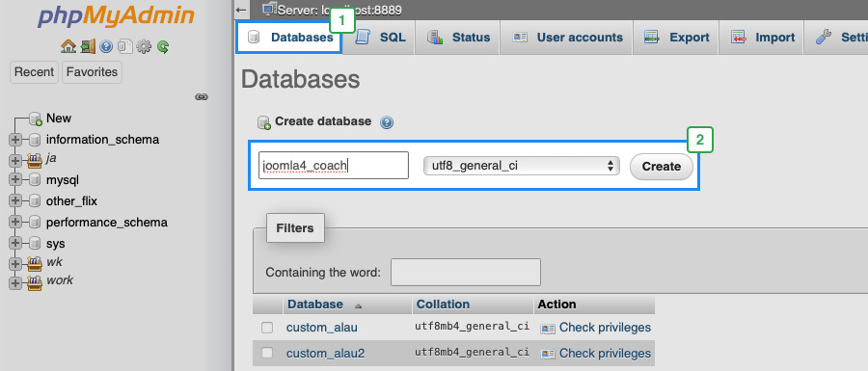Click the Containing the word filter field
This screenshot has width=868, height=371.
[466, 272]
